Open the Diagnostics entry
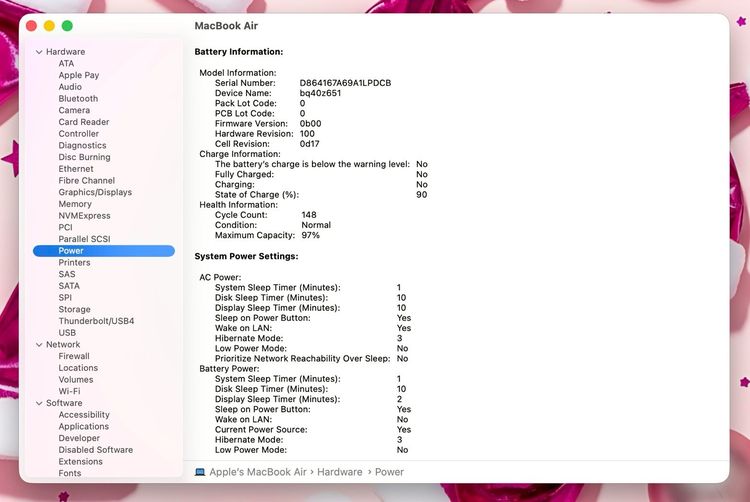This screenshot has width=750, height=502. [82, 145]
